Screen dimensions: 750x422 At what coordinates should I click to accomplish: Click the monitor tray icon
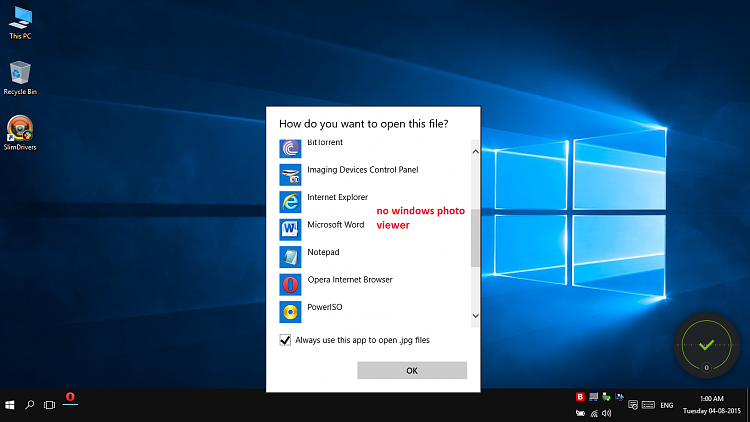coord(594,397)
